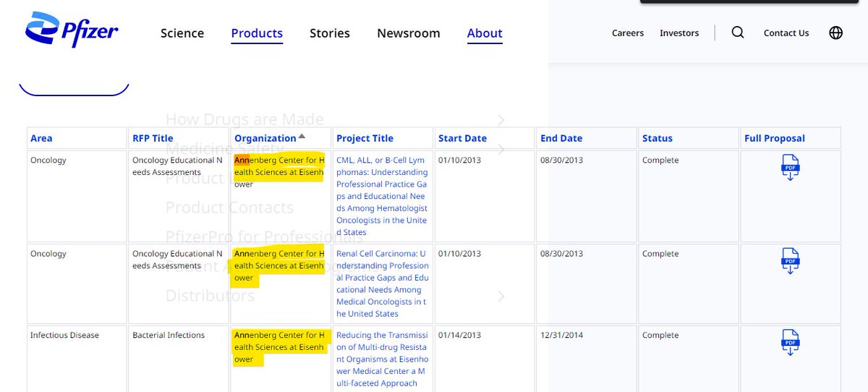Sort table by Start Date column
868x392 pixels.
[x=462, y=138]
